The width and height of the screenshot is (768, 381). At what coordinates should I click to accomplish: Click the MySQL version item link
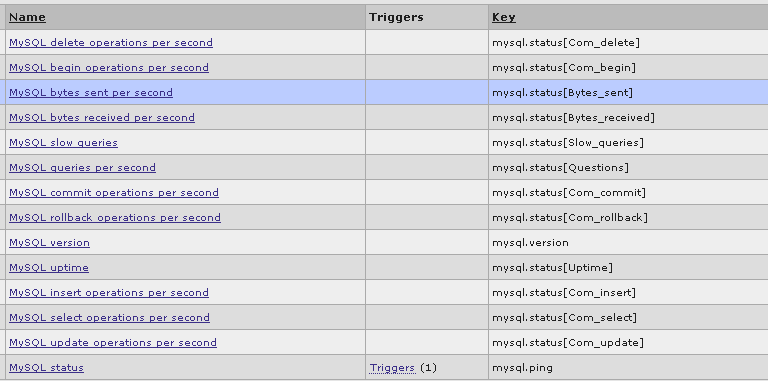coord(49,243)
